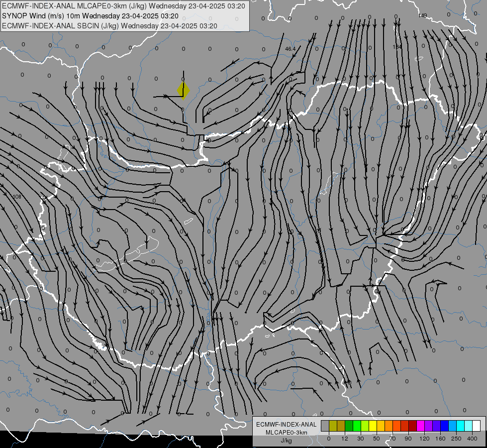This screenshot has width=487, height=448.
Task: Click the yellow diamond station marker
Action: coord(183,91)
